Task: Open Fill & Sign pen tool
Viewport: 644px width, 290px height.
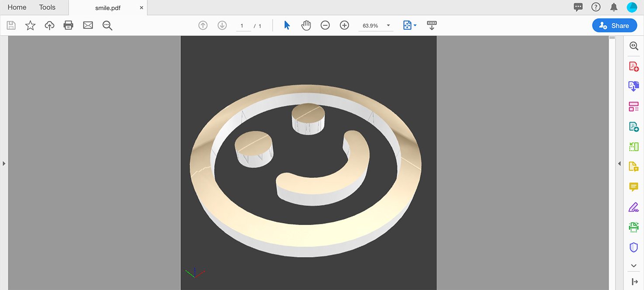Action: [x=634, y=207]
